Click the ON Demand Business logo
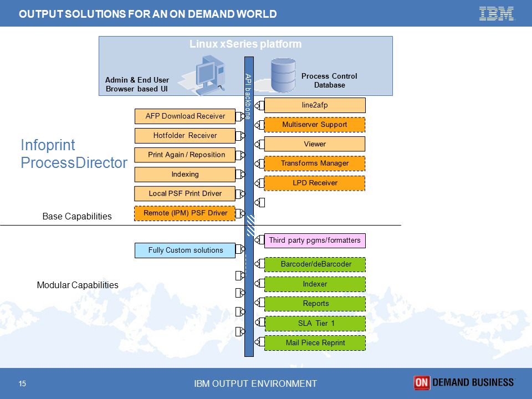532x399 pixels. [x=463, y=383]
